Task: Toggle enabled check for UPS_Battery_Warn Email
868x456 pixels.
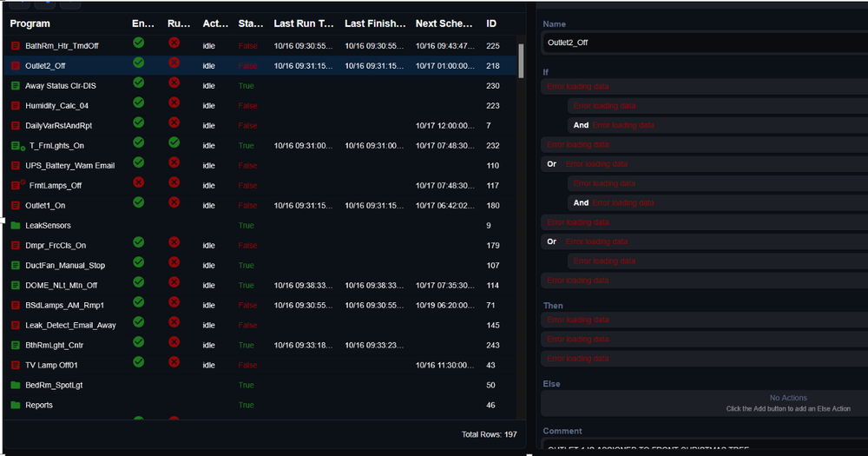Action: coord(138,162)
